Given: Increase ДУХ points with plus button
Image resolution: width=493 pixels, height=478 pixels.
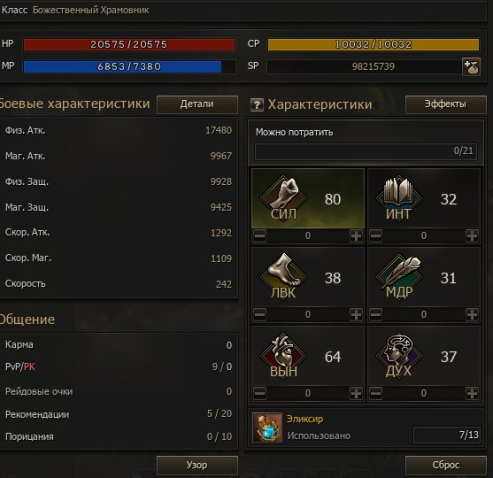Looking at the screenshot, I should (472, 393).
